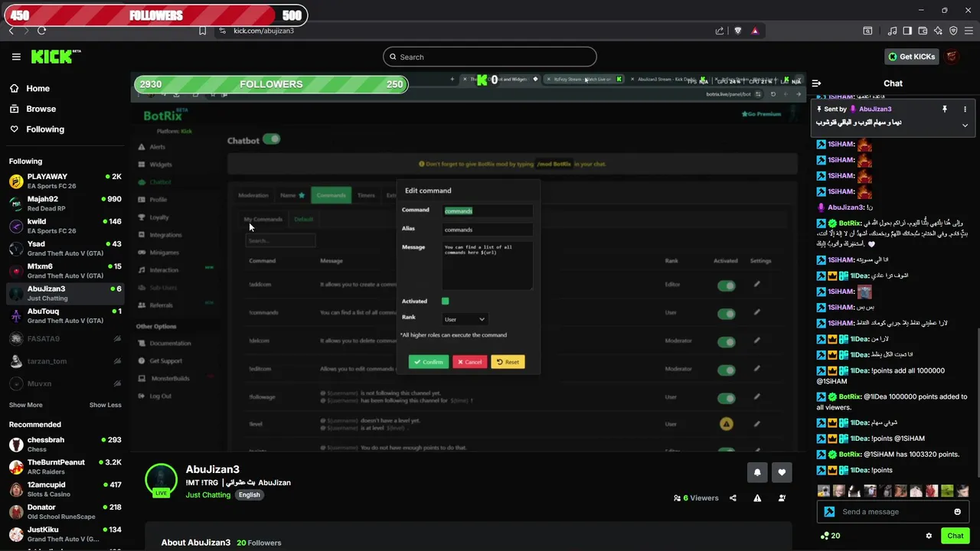Switch to the Timers tab
Screen dimensions: 980x551
coord(366,195)
